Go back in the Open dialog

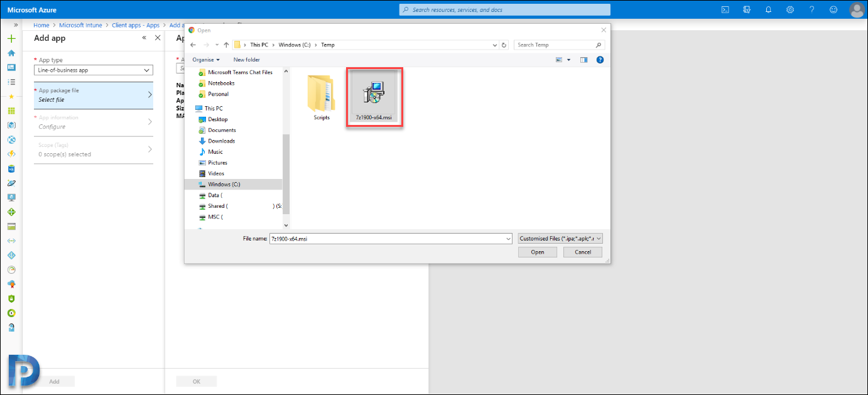tap(193, 45)
